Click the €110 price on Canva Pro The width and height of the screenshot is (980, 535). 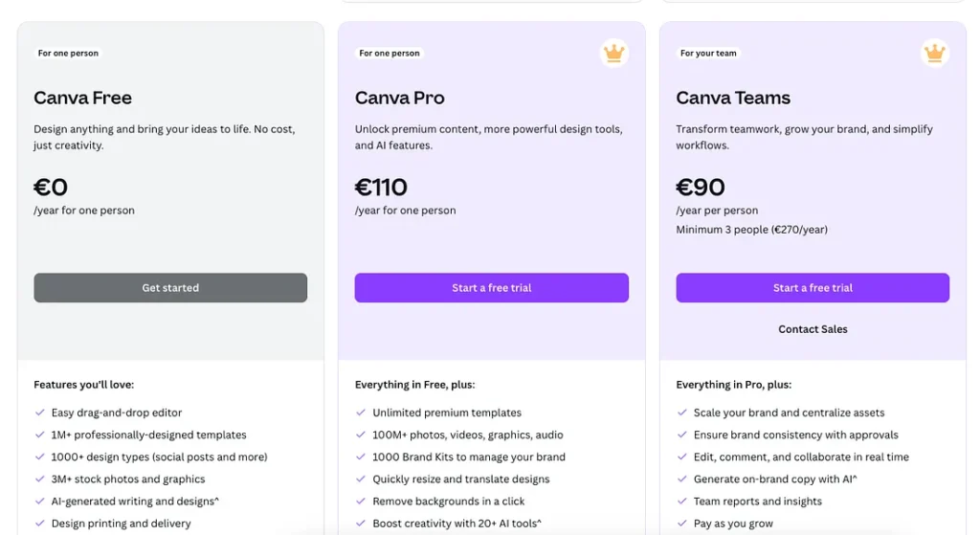pos(381,187)
